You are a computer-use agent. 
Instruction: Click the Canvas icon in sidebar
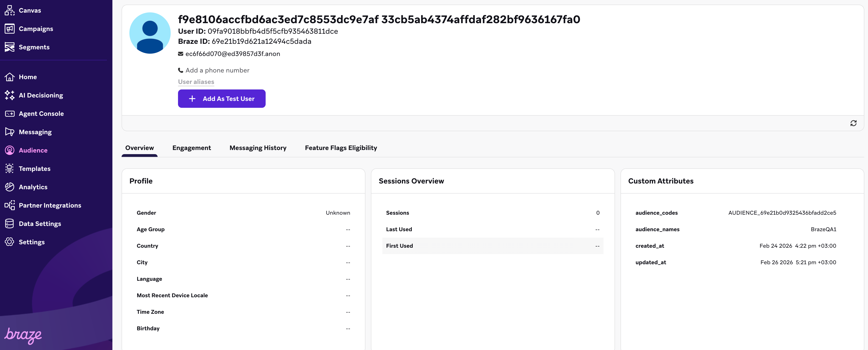pyautogui.click(x=9, y=11)
